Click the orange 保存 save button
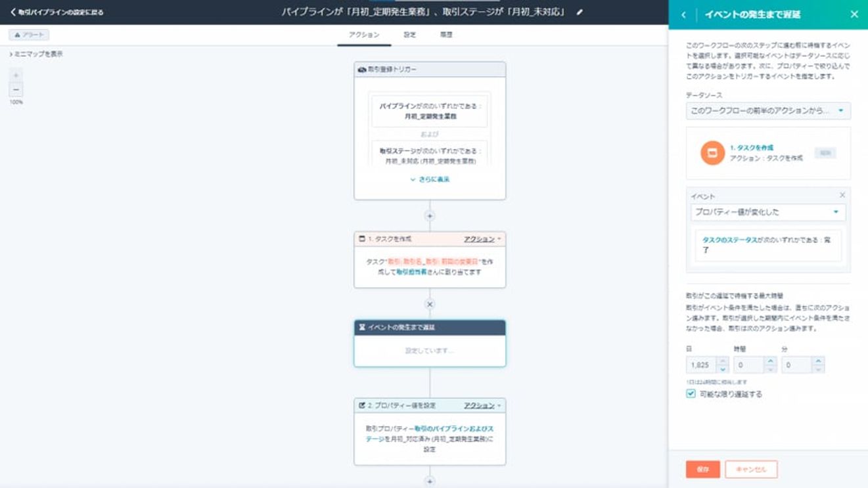The image size is (868, 488). coord(702,469)
